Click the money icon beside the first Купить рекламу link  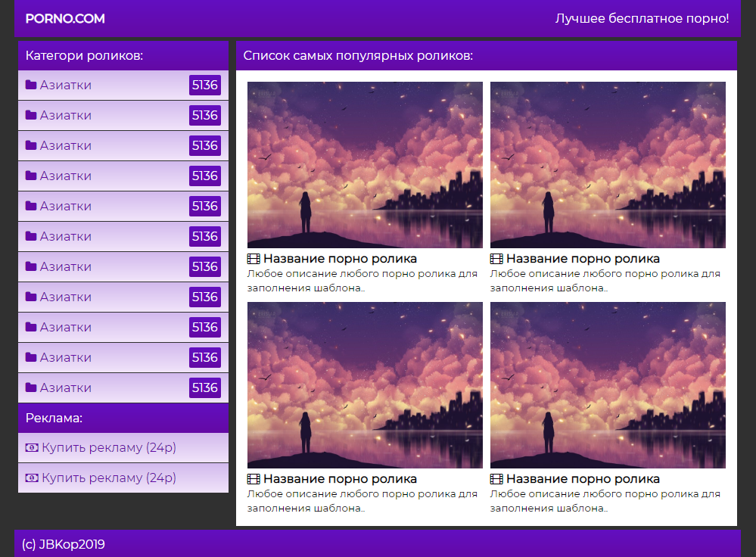[32, 448]
